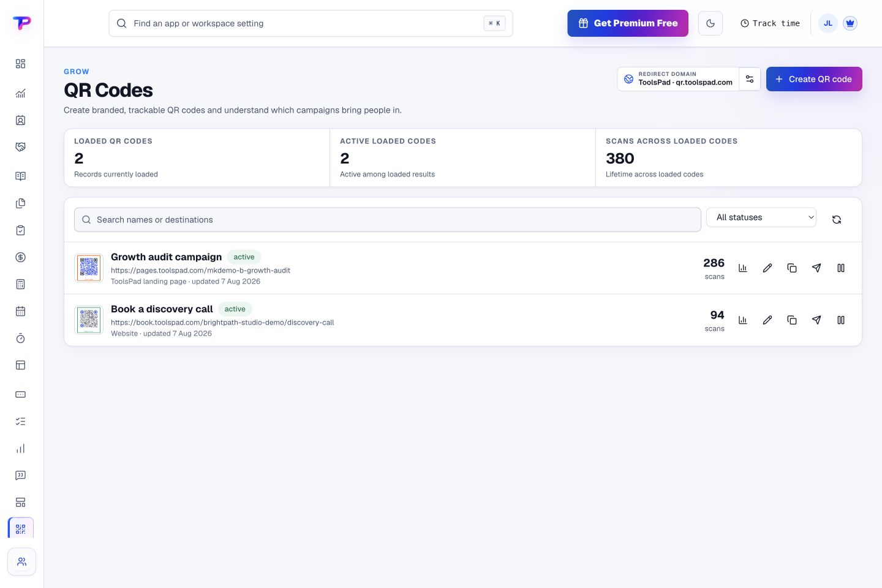Click Get Premium Free button
The image size is (882, 588).
pyautogui.click(x=628, y=23)
